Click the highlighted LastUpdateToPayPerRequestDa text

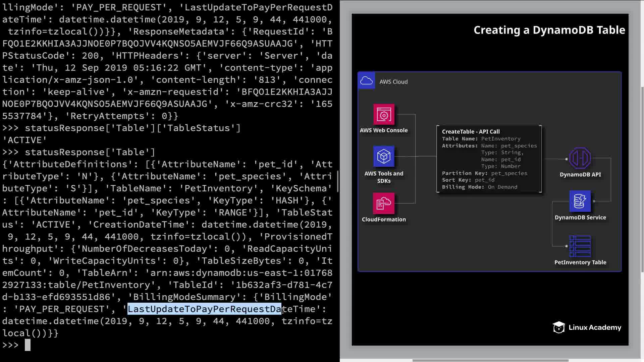click(x=205, y=309)
